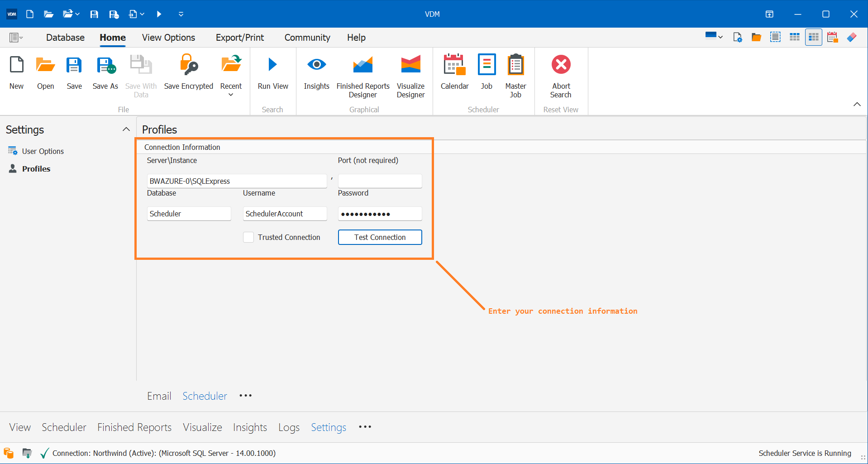The width and height of the screenshot is (868, 464).
Task: Open the Help ribbon tab
Action: [x=356, y=38]
